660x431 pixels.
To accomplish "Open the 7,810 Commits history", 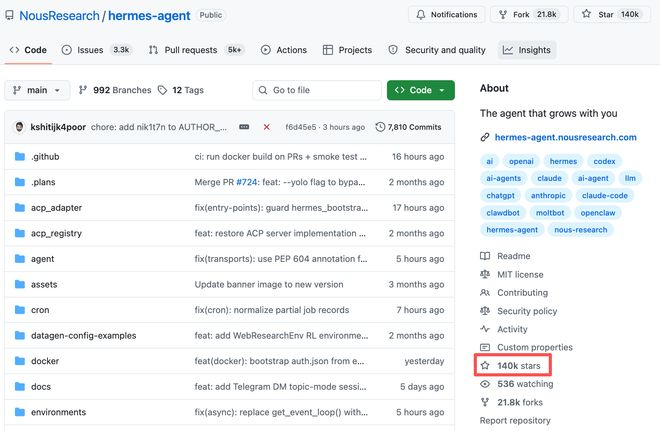I will 408,127.
